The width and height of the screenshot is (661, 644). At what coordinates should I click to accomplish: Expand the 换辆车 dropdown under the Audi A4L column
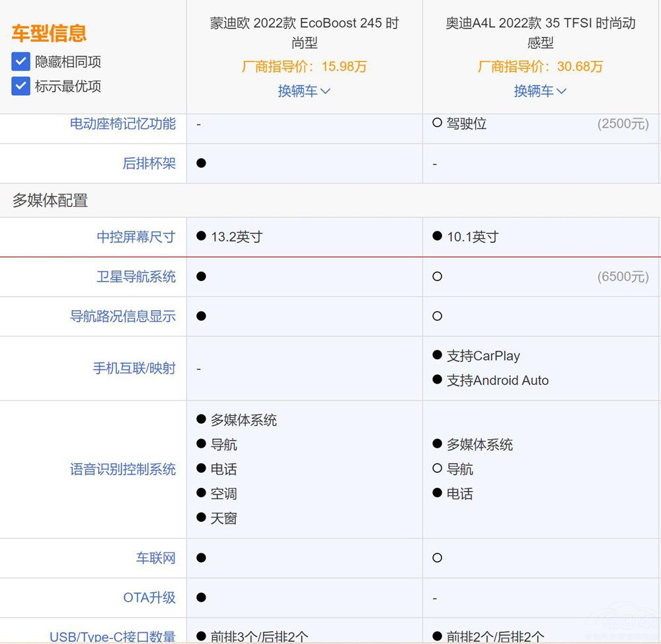coord(540,91)
